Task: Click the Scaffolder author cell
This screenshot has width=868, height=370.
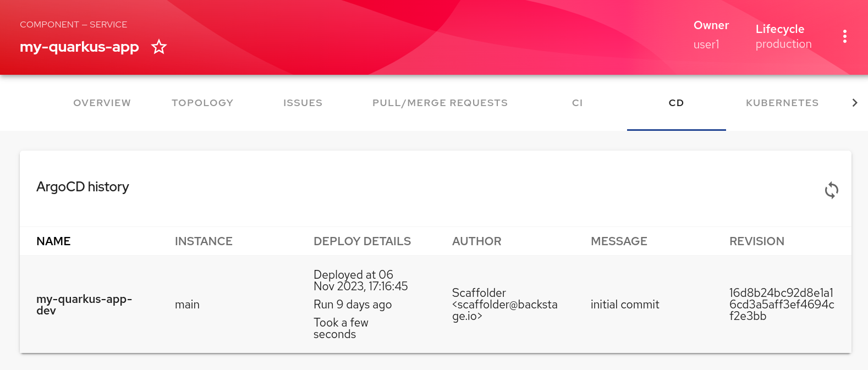Action: coord(505,305)
